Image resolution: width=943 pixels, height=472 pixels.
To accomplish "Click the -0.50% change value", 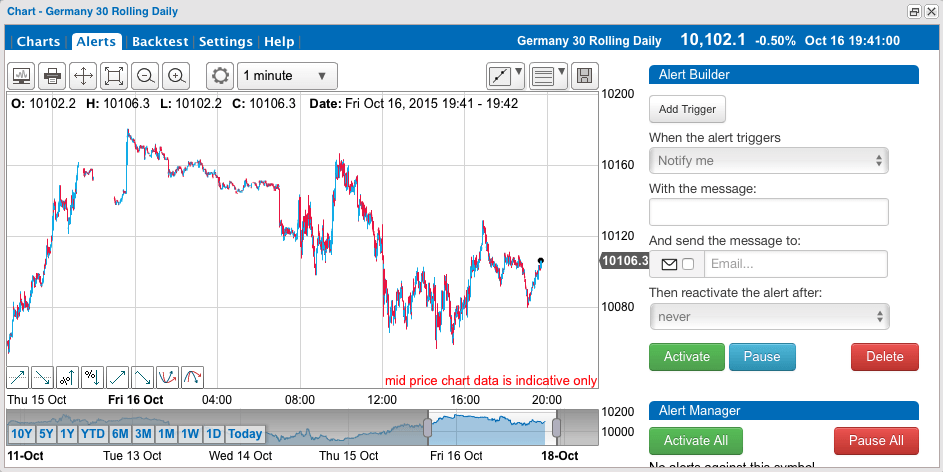I will click(x=775, y=41).
